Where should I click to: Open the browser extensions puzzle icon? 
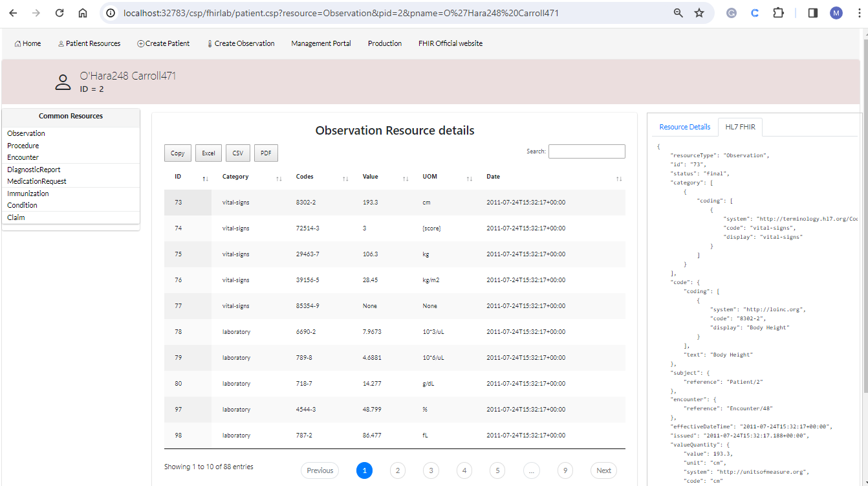(778, 13)
